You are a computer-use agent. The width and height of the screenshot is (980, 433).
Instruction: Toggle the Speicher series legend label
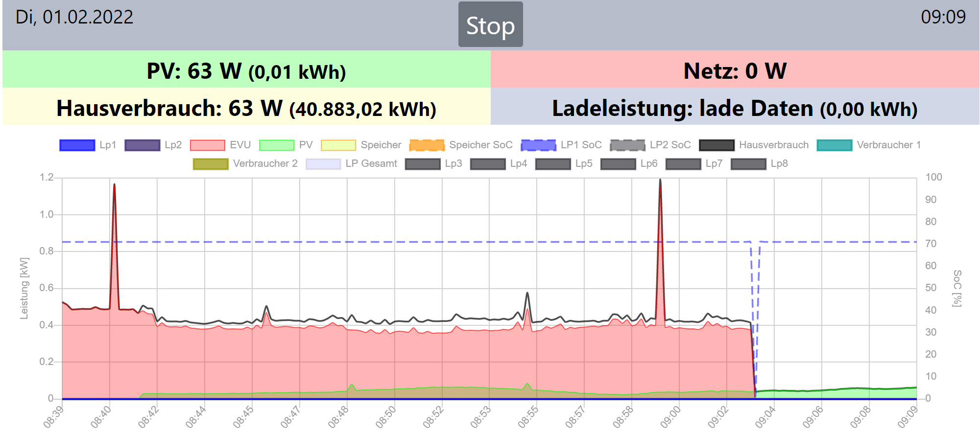pos(381,145)
